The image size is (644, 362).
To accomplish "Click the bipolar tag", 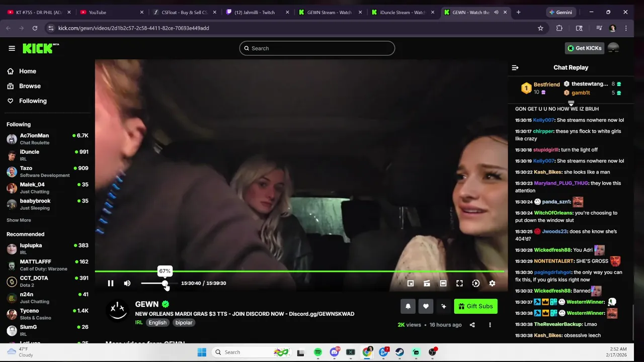I will pyautogui.click(x=184, y=323).
